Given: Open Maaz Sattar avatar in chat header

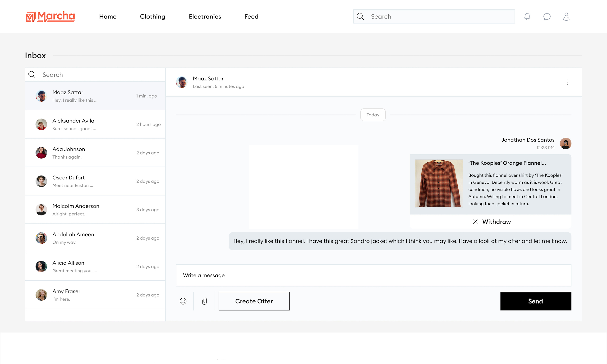Looking at the screenshot, I should click(x=182, y=82).
